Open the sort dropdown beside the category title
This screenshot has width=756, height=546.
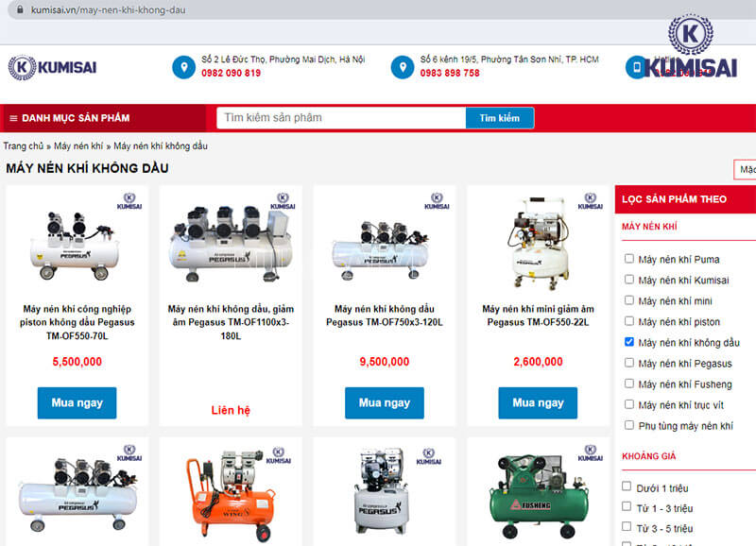745,170
